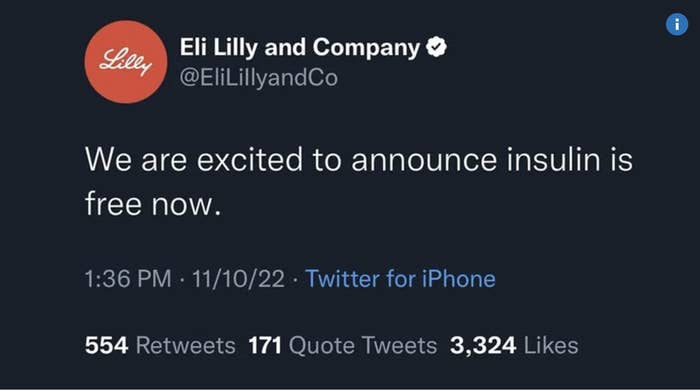Click the verified checkmark badge
This screenshot has height=391, width=700.
click(x=436, y=47)
